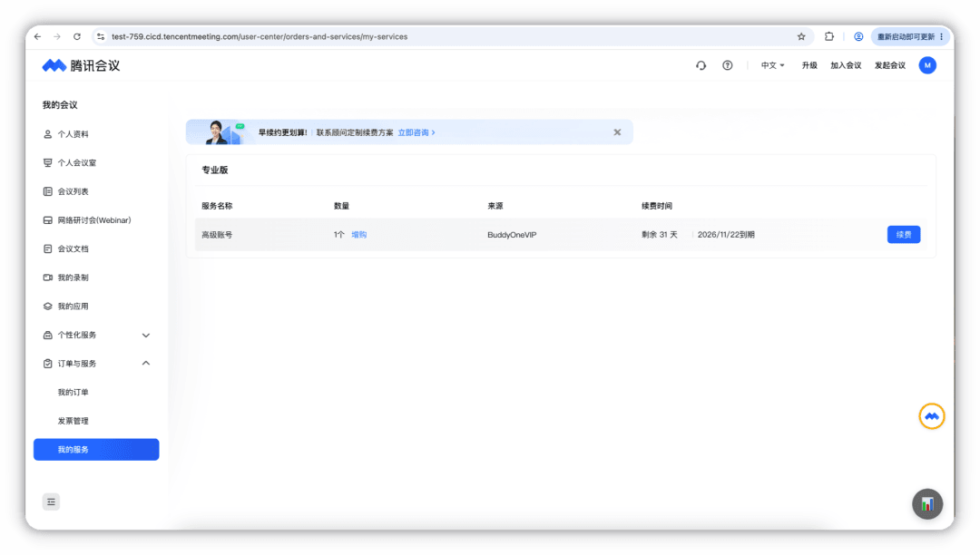Image resolution: width=980 pixels, height=555 pixels.
Task: Open the floating assistant icon with orange ring
Action: (932, 416)
